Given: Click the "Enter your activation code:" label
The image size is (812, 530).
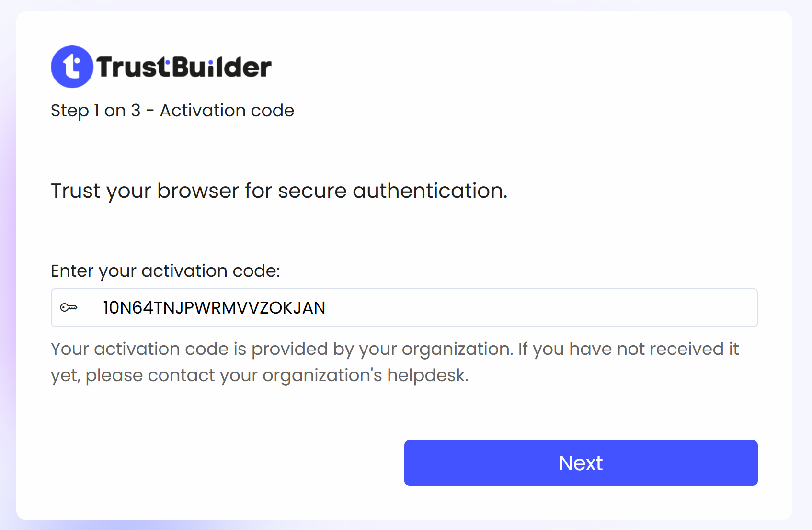Looking at the screenshot, I should tap(165, 271).
